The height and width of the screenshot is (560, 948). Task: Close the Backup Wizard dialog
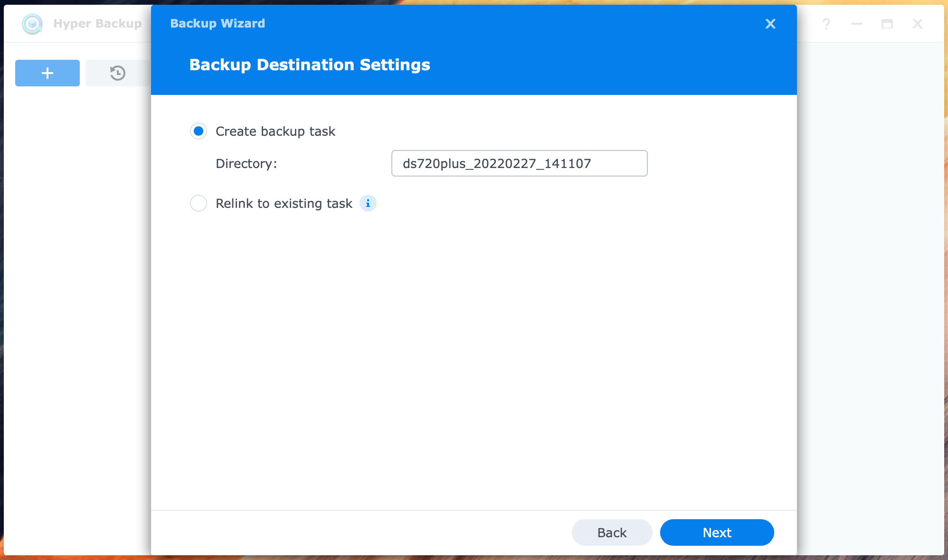click(770, 24)
